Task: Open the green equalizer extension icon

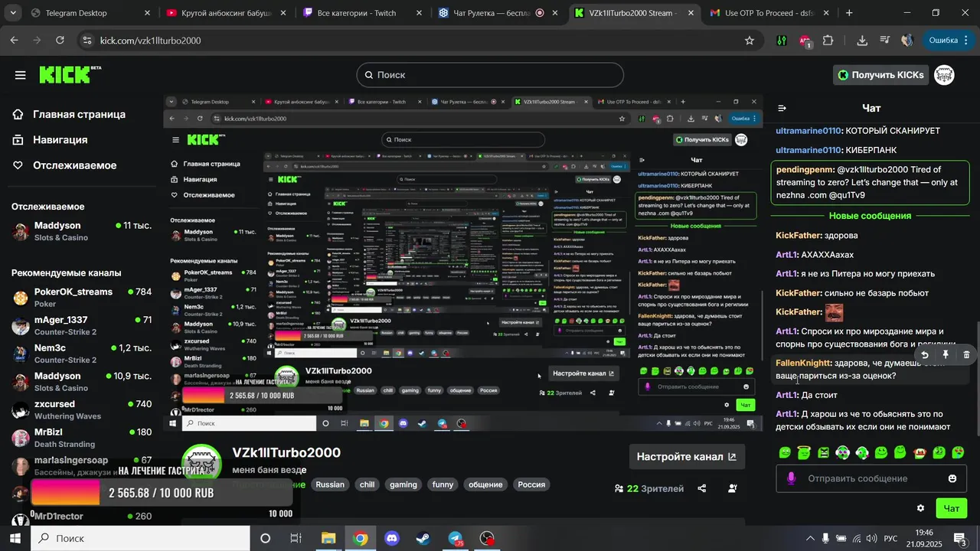Action: pyautogui.click(x=782, y=41)
